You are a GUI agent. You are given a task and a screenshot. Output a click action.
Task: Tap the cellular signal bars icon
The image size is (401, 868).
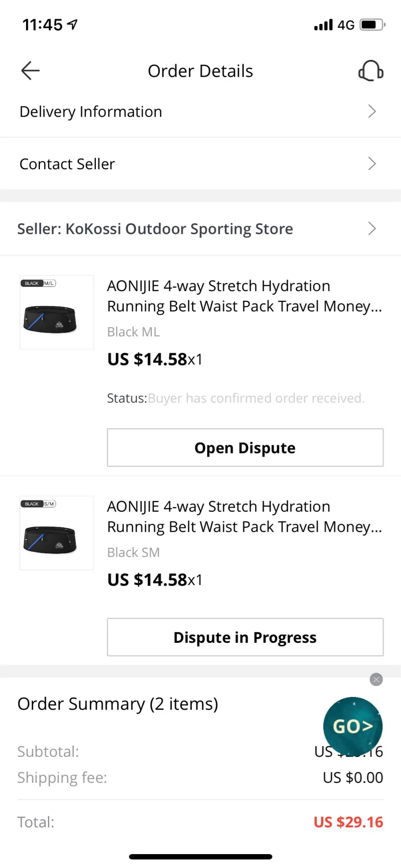point(323,25)
